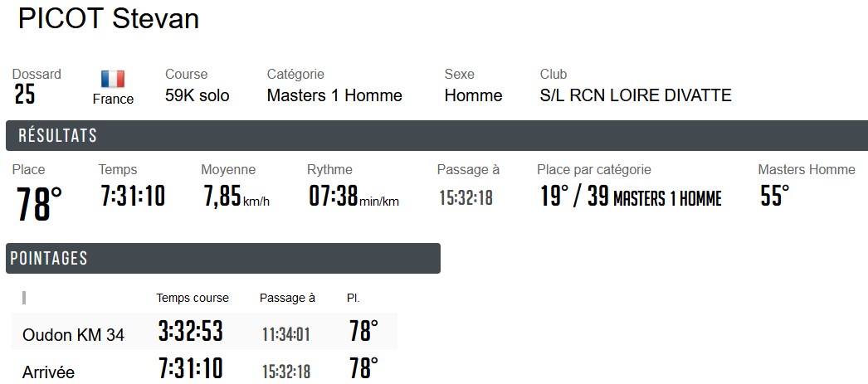
Task: Click the pace value 07:38 min/km
Action: pyautogui.click(x=353, y=197)
